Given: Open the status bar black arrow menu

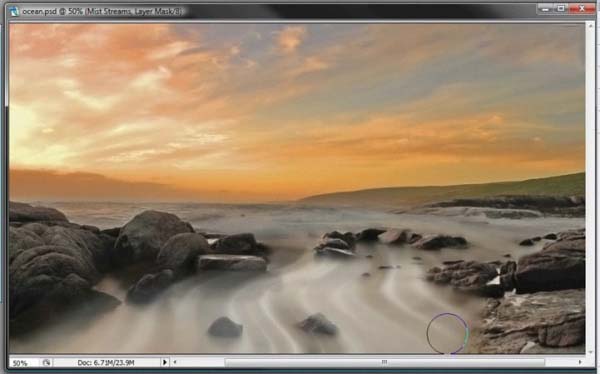Looking at the screenshot, I should (165, 362).
